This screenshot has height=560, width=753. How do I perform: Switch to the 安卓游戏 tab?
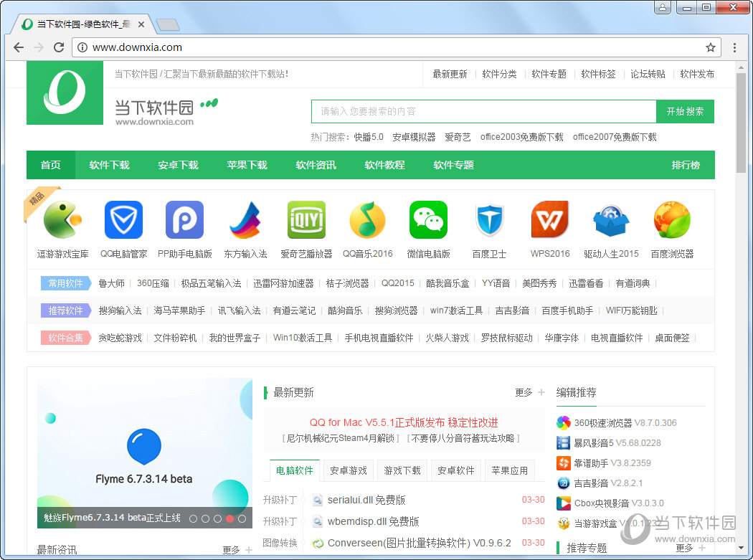(x=349, y=470)
